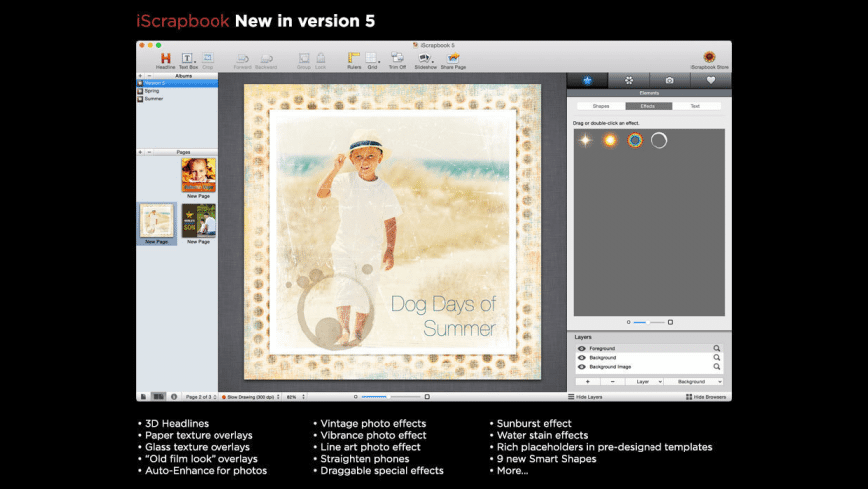This screenshot has width=868, height=489.
Task: Open the iScrapbook Store
Action: pos(709,58)
